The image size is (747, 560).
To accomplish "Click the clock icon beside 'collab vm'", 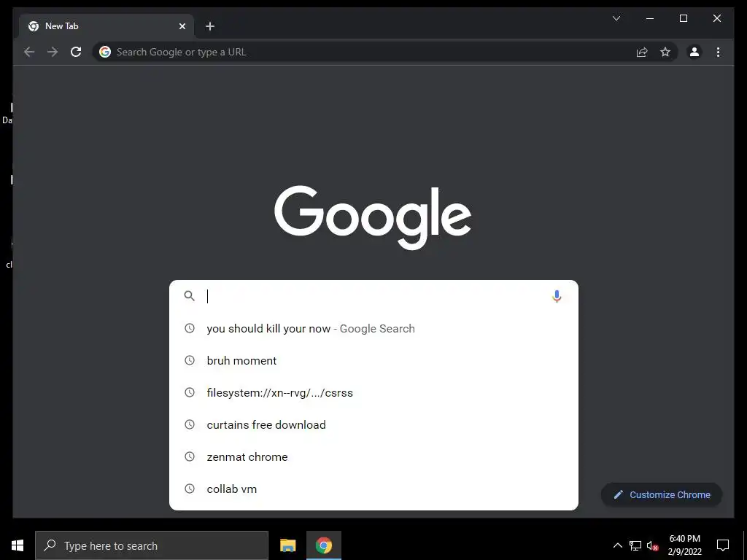I will pyautogui.click(x=190, y=489).
